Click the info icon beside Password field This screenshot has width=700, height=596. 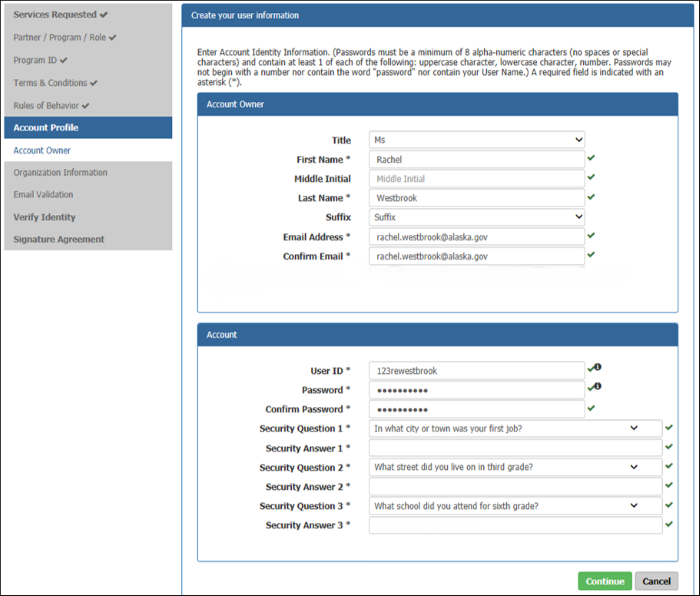coord(598,387)
